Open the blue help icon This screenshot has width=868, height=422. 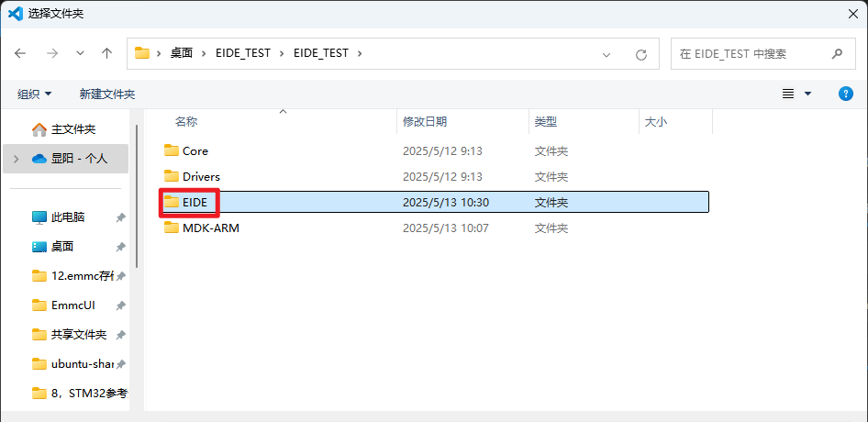(x=846, y=94)
